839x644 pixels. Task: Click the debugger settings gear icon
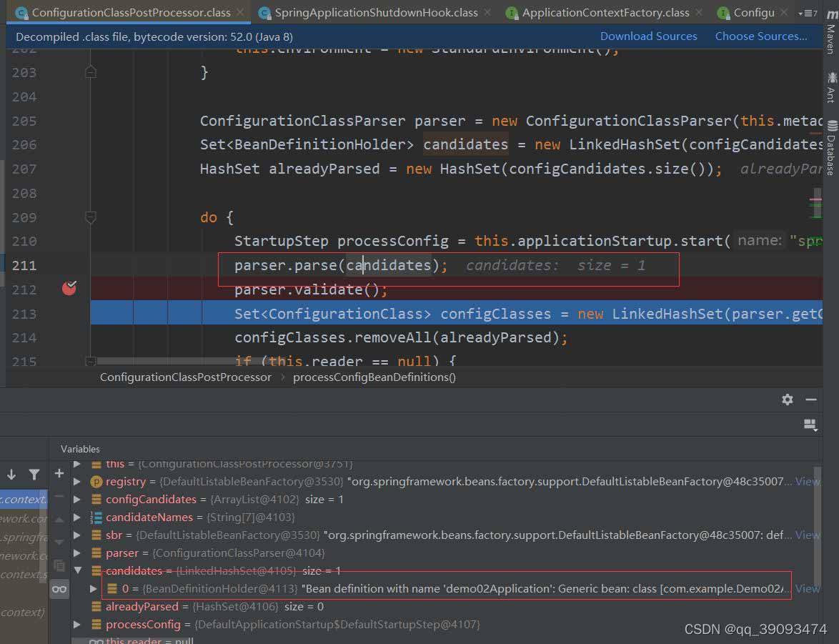pyautogui.click(x=787, y=400)
